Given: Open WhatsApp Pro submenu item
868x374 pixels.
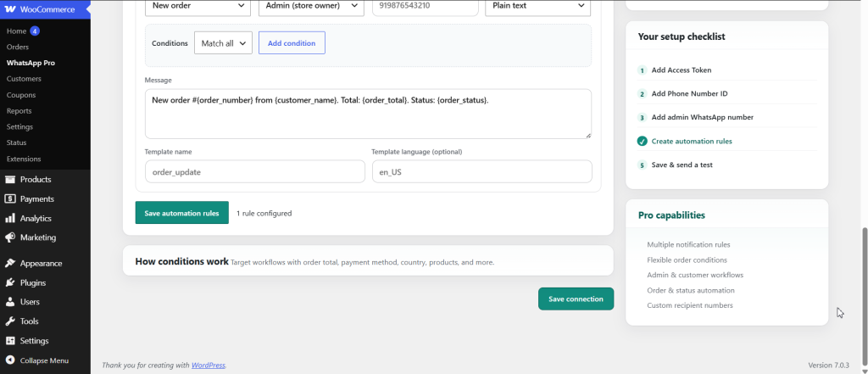Looking at the screenshot, I should 31,63.
